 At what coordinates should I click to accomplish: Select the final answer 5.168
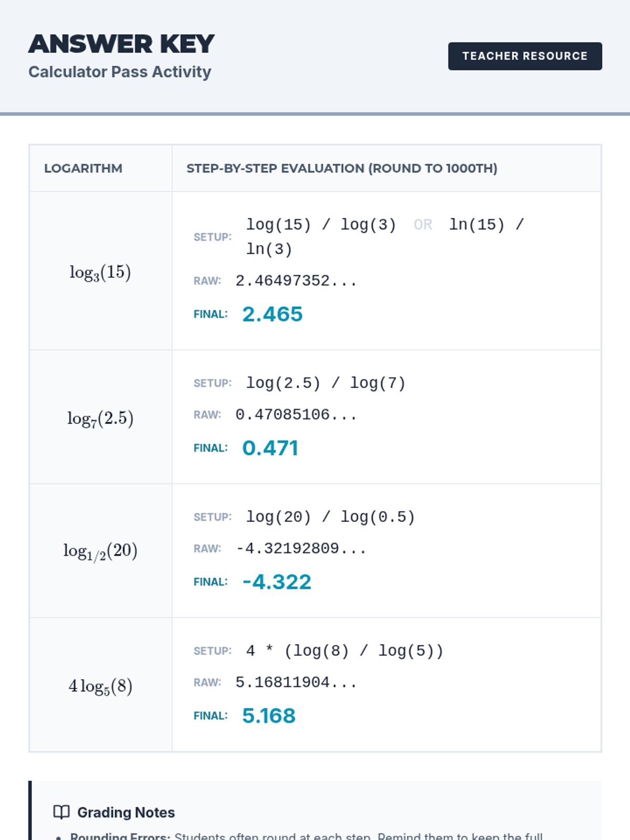(269, 716)
